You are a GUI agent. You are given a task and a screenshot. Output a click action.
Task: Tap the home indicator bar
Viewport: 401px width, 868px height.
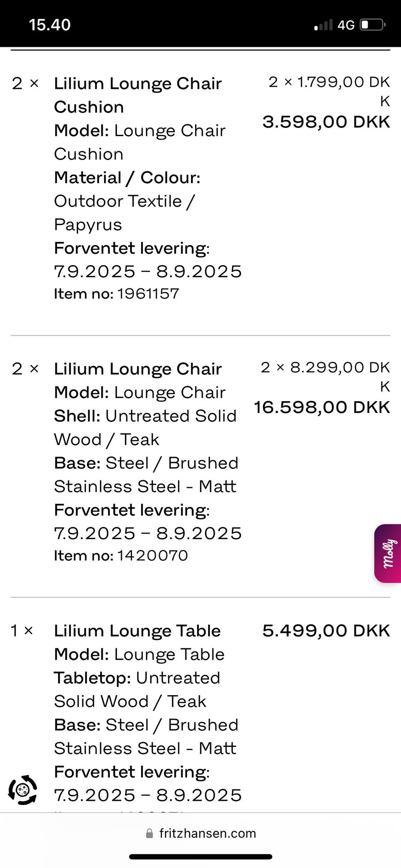pyautogui.click(x=200, y=857)
